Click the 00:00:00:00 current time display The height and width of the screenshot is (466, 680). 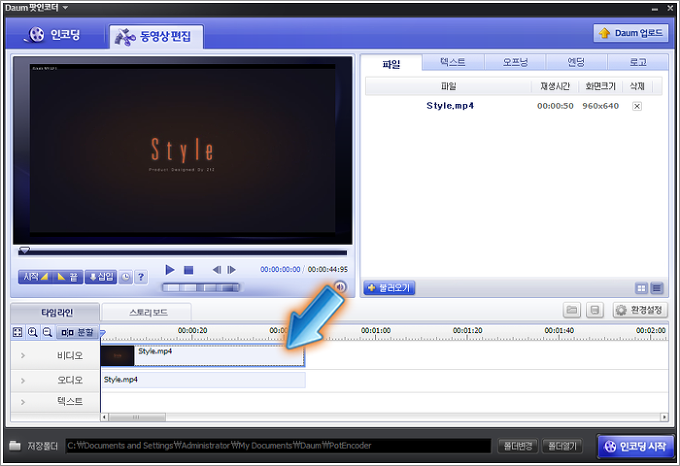[280, 270]
